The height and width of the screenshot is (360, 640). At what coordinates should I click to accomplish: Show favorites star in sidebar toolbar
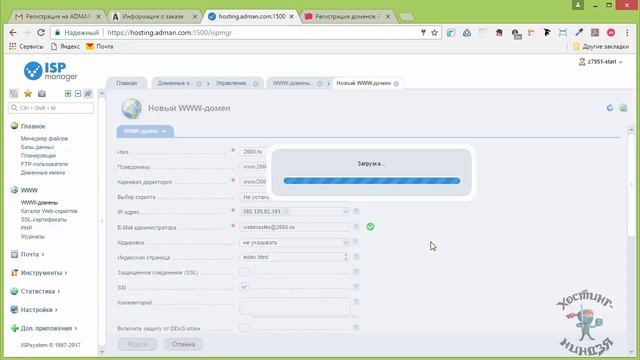[28, 93]
